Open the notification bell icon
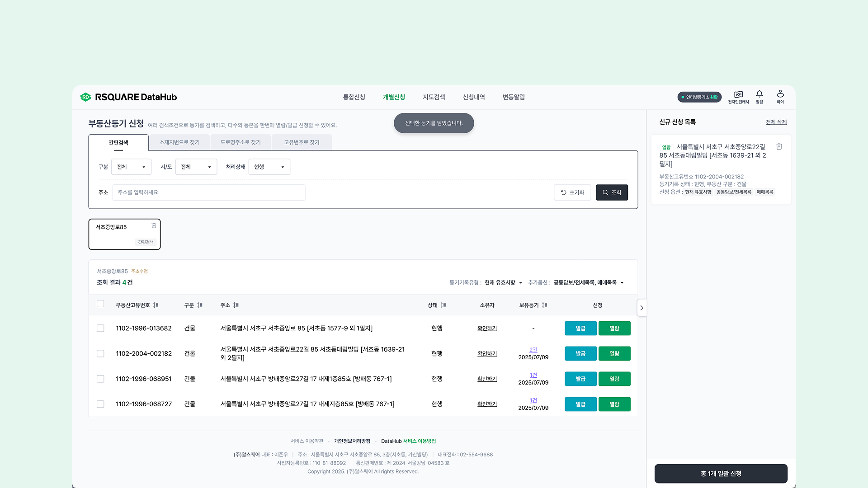Viewport: 868px width, 488px height. click(759, 94)
